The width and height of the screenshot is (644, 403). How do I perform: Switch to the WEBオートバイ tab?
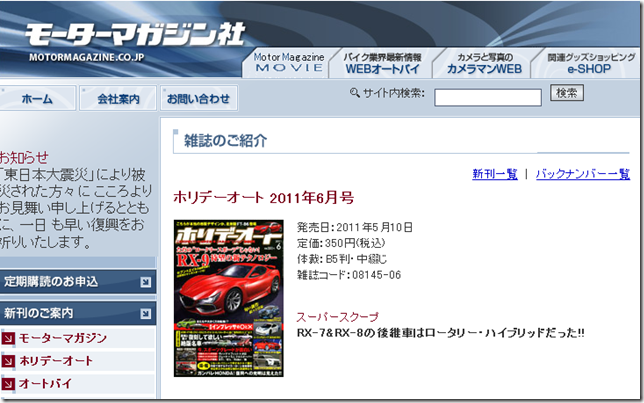[x=384, y=63]
